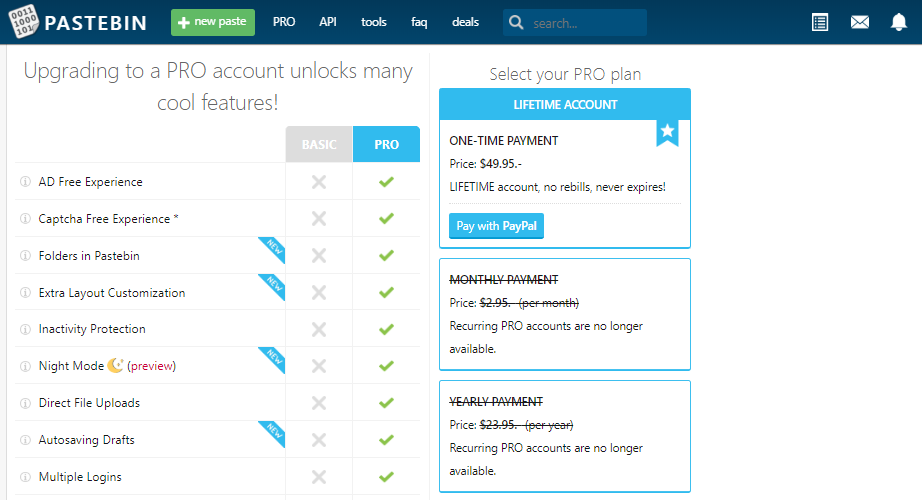Pay with PayPal for lifetime account
The height and width of the screenshot is (500, 922).
click(496, 226)
